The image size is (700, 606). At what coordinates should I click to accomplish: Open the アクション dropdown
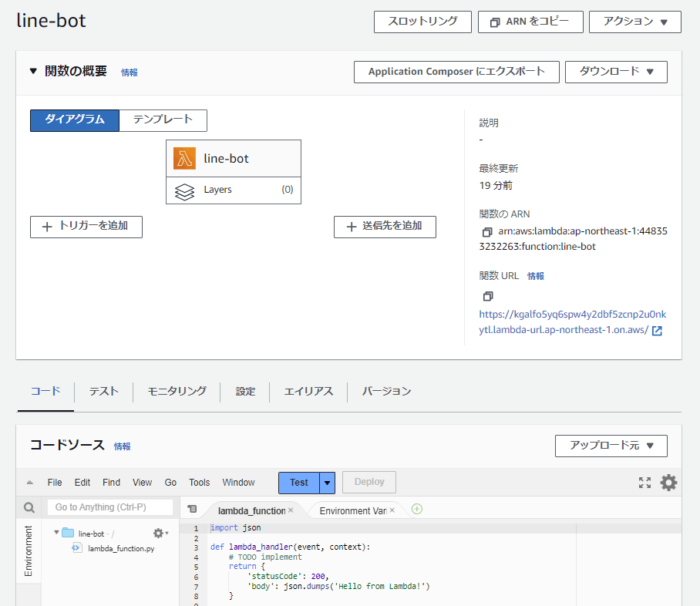pyautogui.click(x=634, y=22)
